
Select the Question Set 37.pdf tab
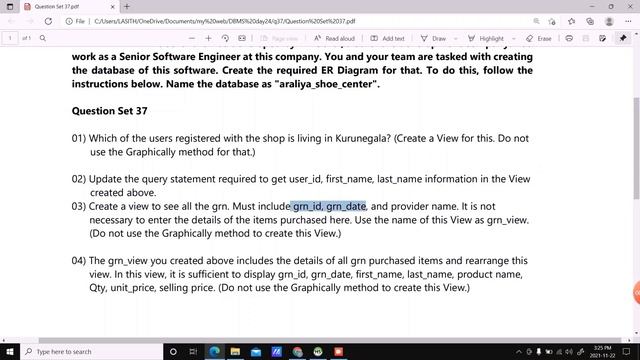[69, 7]
